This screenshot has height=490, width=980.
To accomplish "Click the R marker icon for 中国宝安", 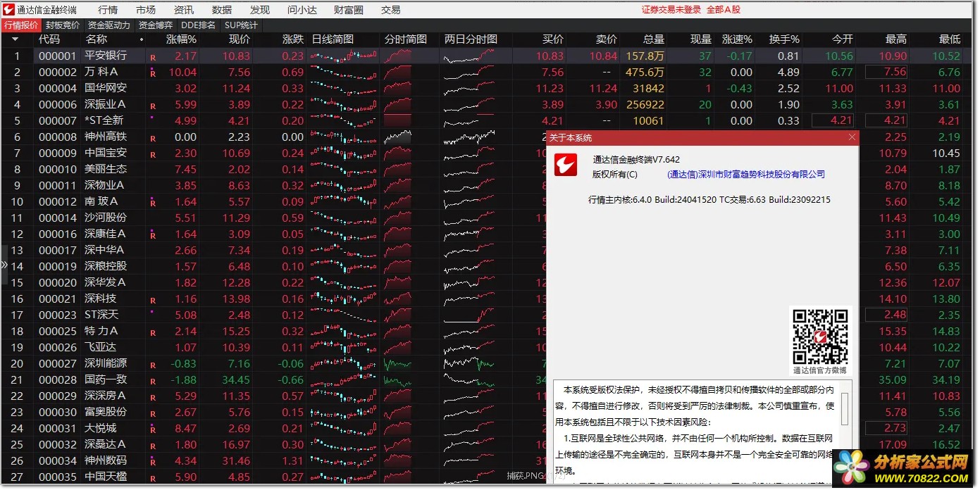I will coord(152,154).
